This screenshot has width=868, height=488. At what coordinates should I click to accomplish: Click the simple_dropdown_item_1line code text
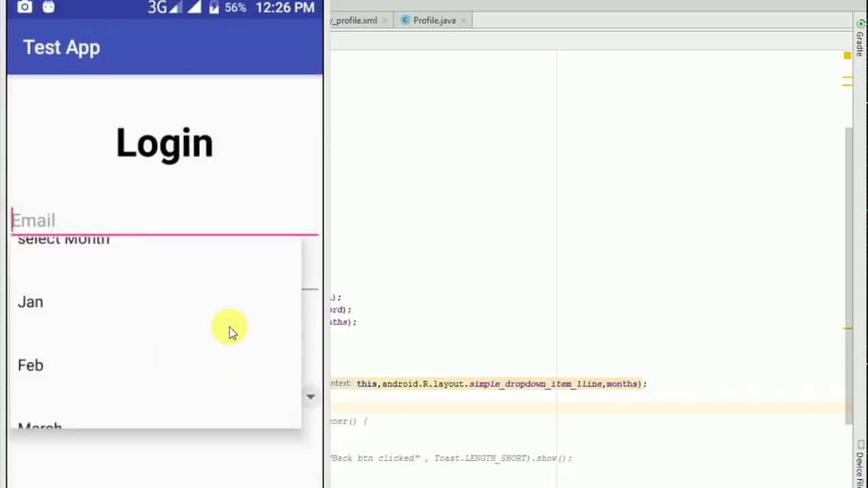click(535, 384)
